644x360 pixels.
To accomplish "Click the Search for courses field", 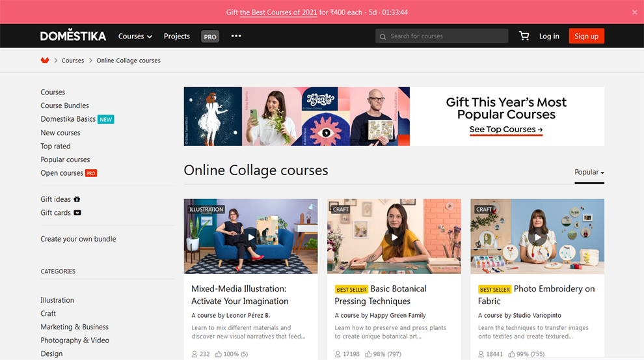I will point(442,36).
